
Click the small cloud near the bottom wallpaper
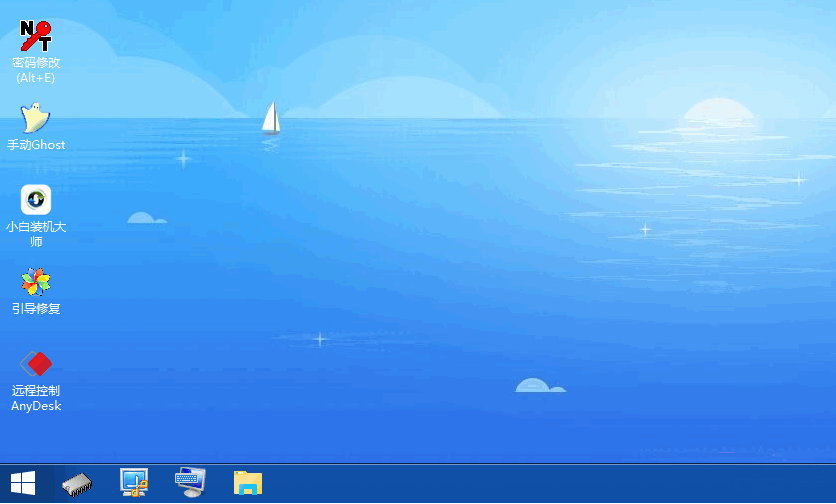[x=539, y=385]
